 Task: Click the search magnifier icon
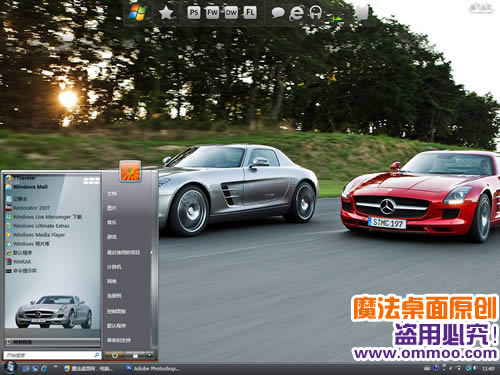pos(97,355)
